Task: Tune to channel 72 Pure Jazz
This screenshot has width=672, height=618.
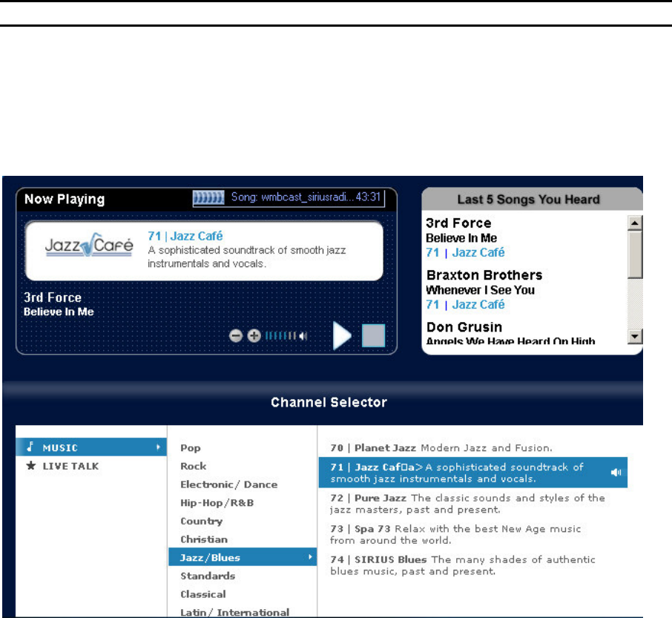Action: click(x=467, y=504)
